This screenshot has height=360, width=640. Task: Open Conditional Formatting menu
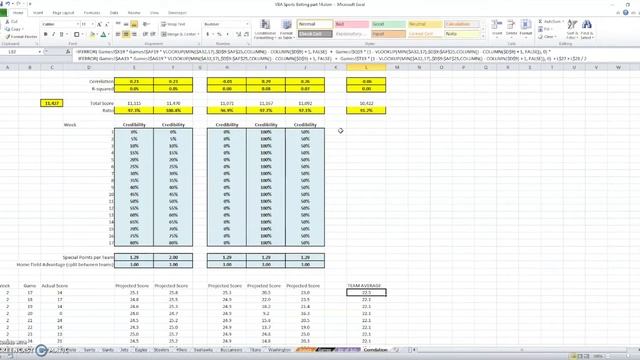265,29
